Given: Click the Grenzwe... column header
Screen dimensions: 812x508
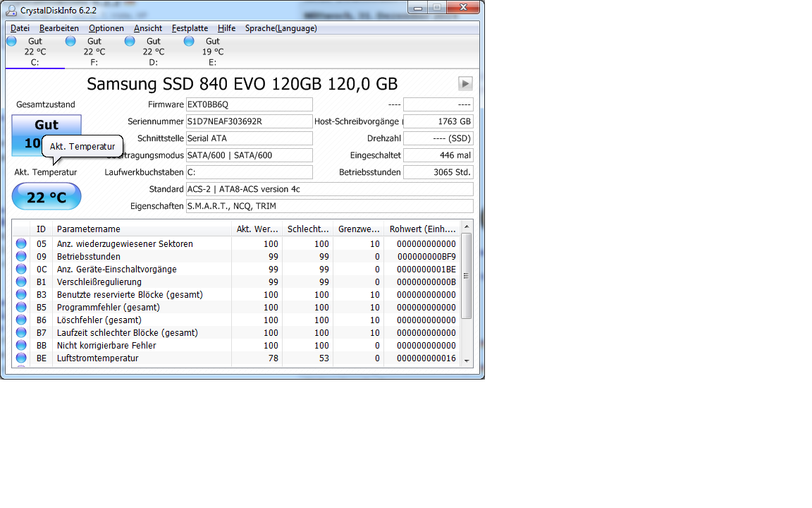Looking at the screenshot, I should coord(358,229).
